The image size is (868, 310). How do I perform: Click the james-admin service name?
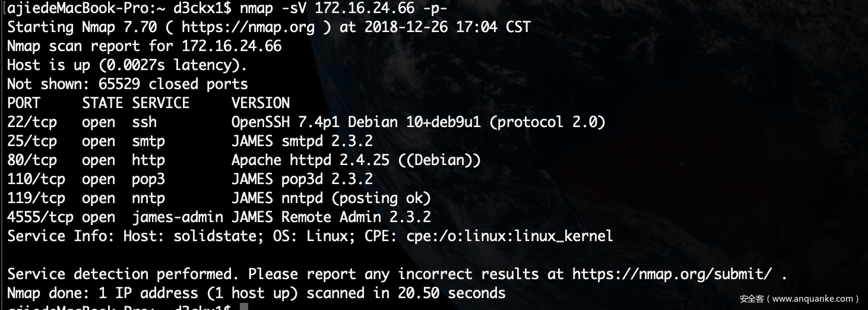pyautogui.click(x=178, y=217)
